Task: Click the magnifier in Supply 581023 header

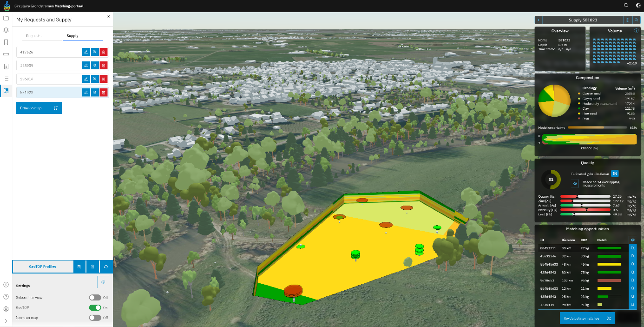Action: click(x=637, y=20)
